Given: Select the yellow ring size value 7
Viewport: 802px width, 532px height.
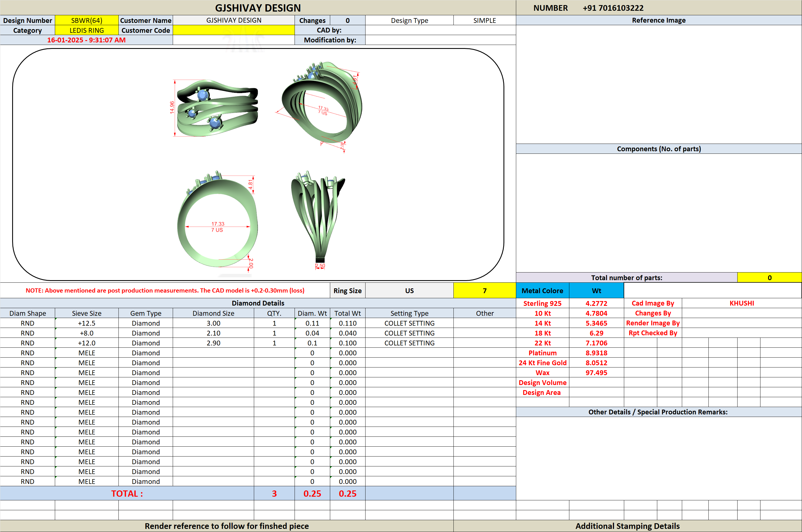Looking at the screenshot, I should tap(485, 290).
